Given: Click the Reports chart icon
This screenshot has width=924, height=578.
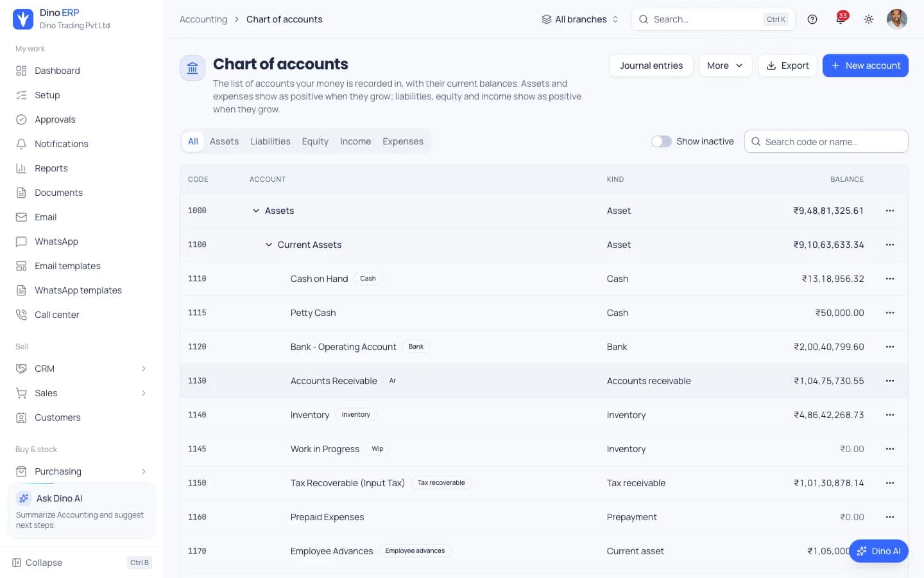Looking at the screenshot, I should [21, 168].
